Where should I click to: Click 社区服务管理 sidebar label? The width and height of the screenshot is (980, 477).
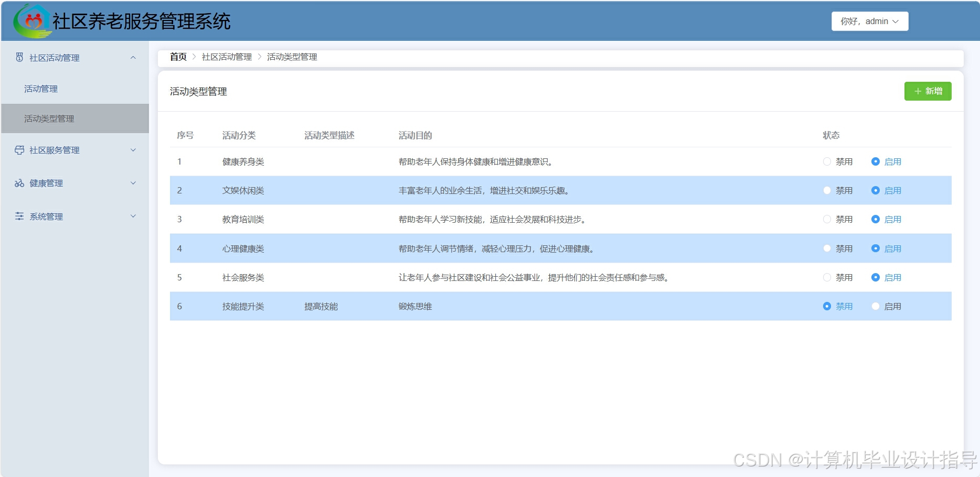(55, 150)
